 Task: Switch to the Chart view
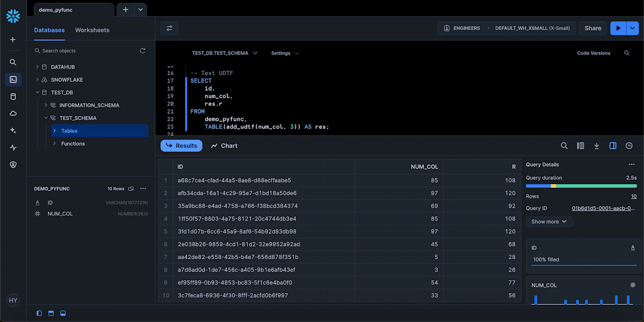(x=224, y=145)
